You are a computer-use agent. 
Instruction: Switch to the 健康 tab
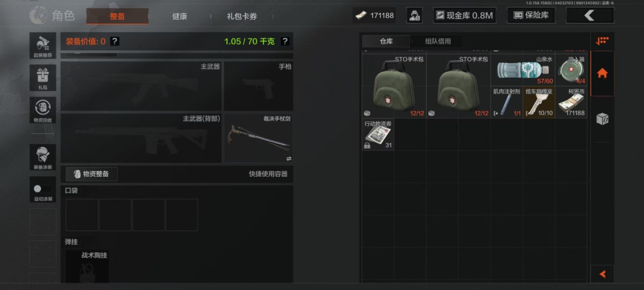coord(180,16)
